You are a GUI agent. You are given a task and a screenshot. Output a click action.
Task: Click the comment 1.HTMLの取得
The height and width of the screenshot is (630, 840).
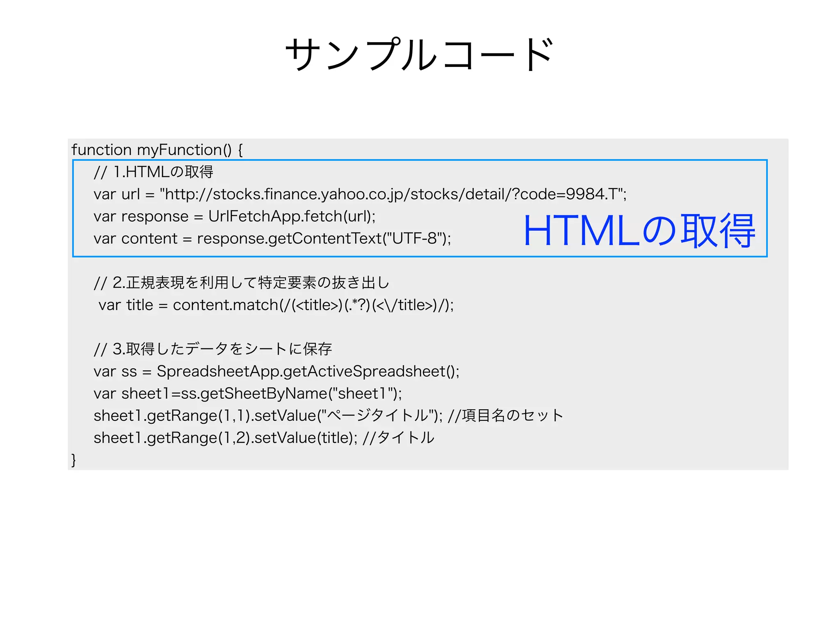[x=153, y=172]
